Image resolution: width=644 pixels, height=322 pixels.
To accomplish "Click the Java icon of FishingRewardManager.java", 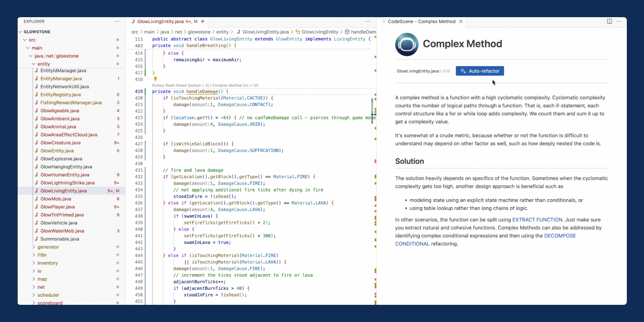I will [36, 103].
